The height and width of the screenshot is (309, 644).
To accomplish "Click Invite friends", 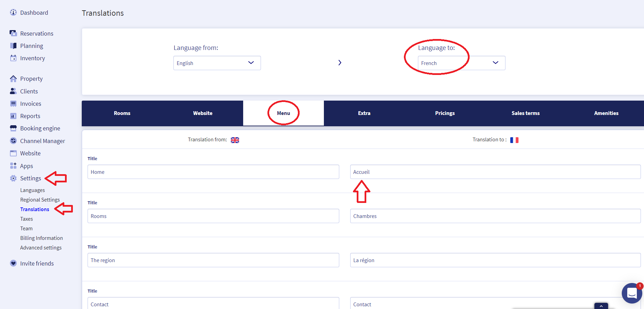I will (x=37, y=263).
